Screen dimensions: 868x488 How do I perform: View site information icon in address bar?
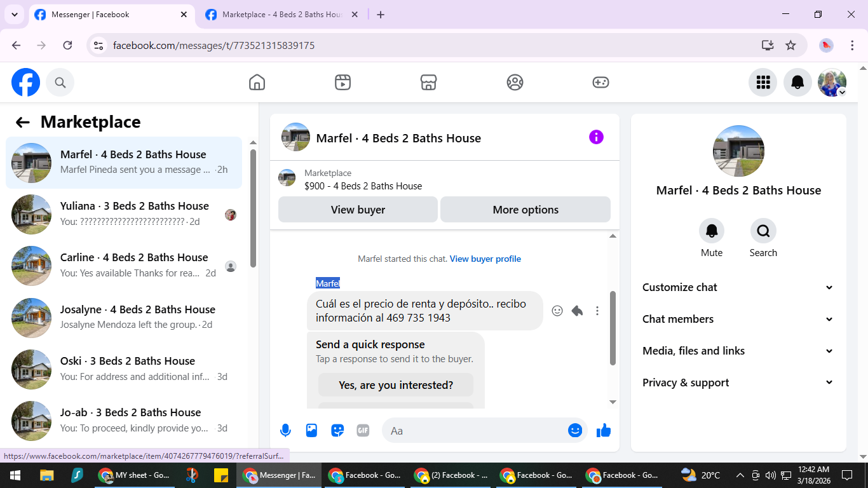click(x=98, y=45)
